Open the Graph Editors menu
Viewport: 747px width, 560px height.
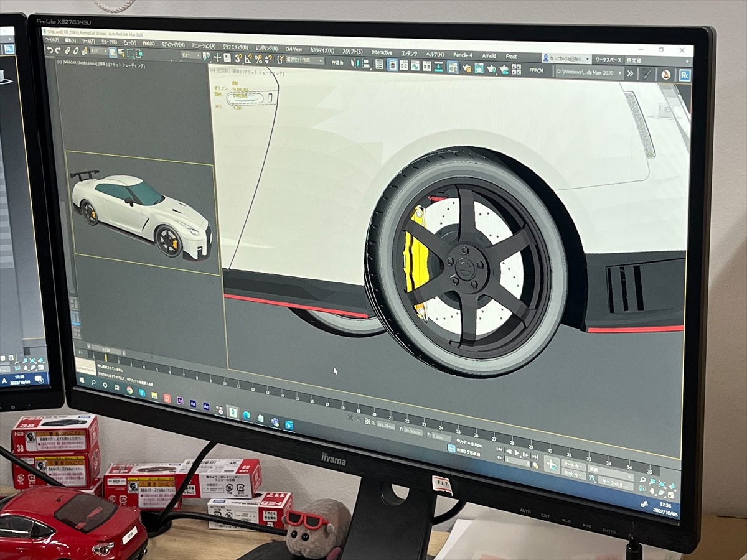pos(235,47)
